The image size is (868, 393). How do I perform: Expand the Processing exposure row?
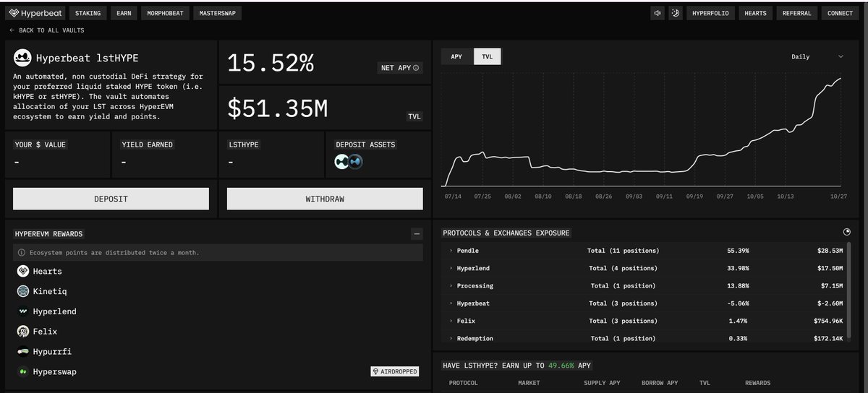(x=451, y=286)
